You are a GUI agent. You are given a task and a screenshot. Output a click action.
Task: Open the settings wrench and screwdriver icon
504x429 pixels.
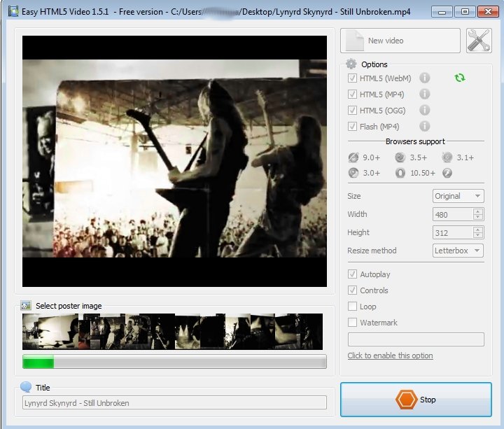[x=479, y=41]
